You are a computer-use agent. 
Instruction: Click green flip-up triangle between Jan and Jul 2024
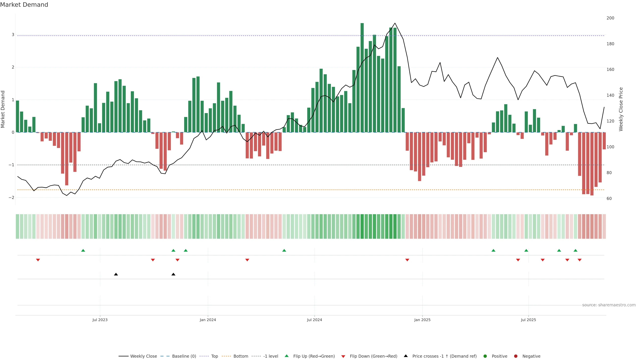pos(284,250)
